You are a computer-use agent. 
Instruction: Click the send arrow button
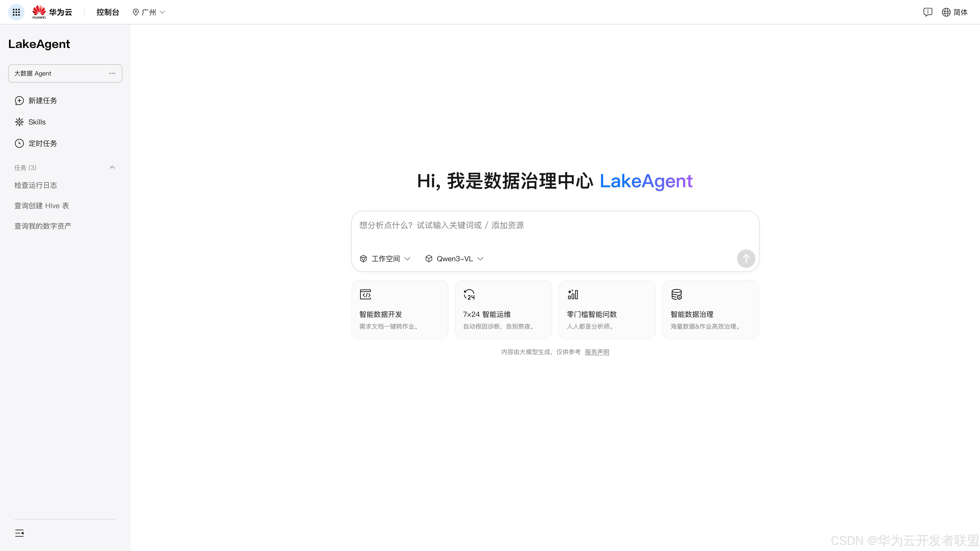pos(746,259)
